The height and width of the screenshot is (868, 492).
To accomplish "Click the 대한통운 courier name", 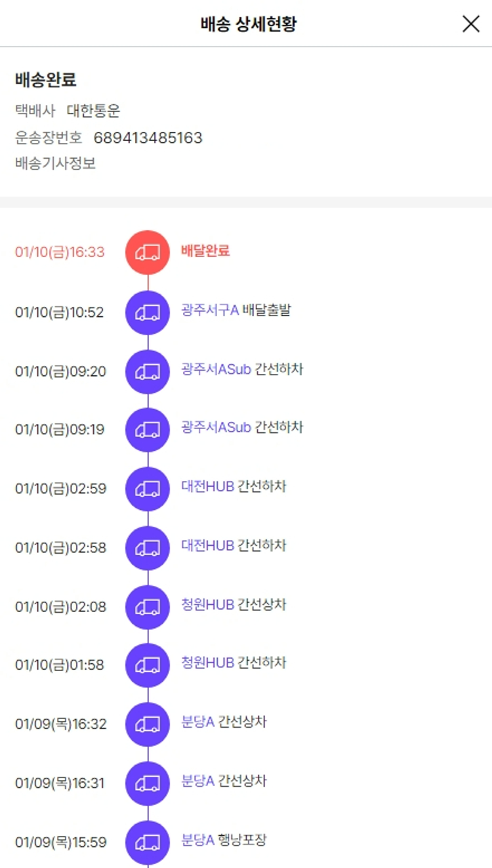I will 93,111.
